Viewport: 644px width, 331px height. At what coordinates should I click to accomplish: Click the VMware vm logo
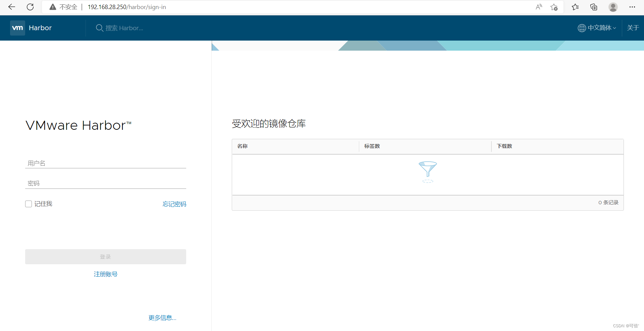pos(17,28)
